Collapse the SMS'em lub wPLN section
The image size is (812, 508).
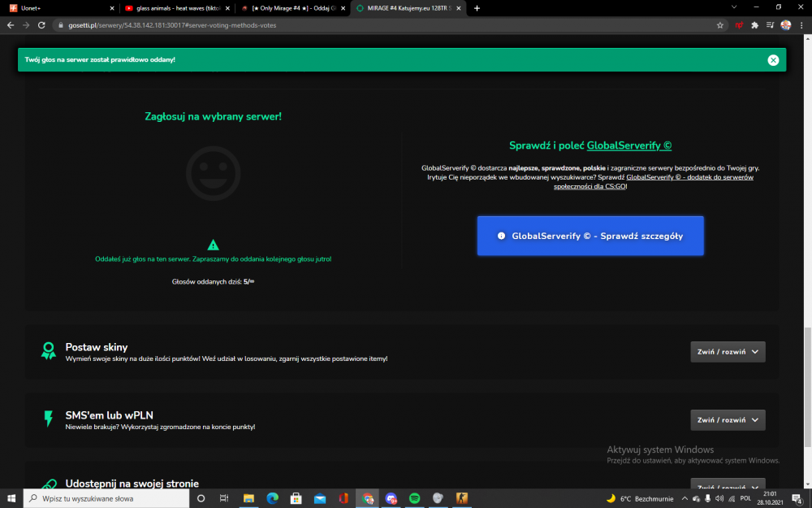tap(728, 420)
